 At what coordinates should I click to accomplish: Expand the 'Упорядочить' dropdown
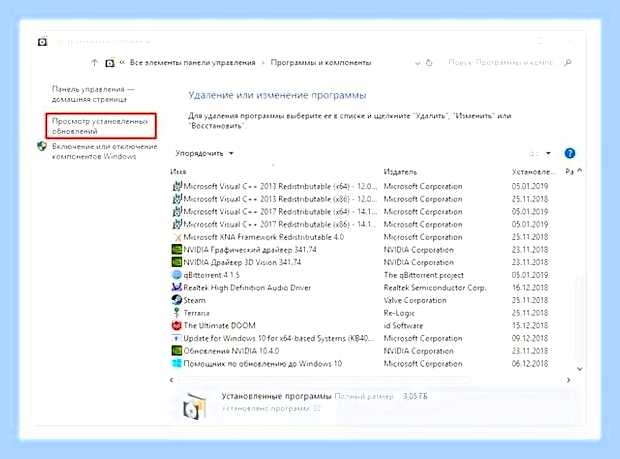pos(204,153)
